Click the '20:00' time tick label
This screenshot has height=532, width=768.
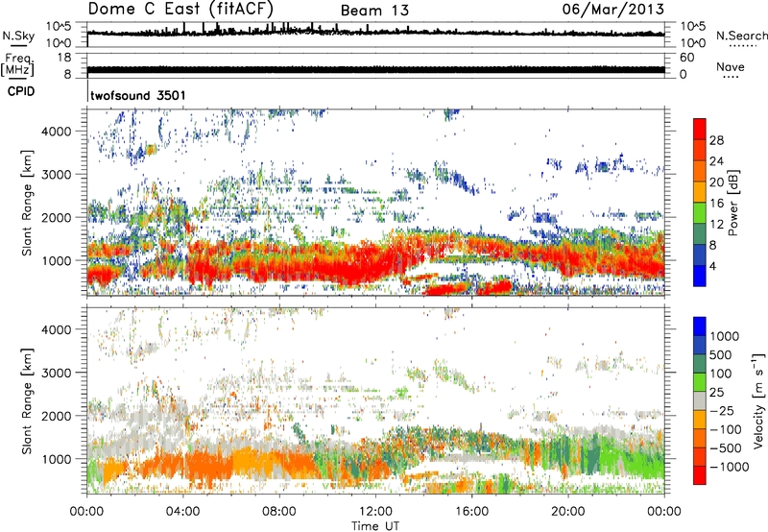click(x=568, y=512)
